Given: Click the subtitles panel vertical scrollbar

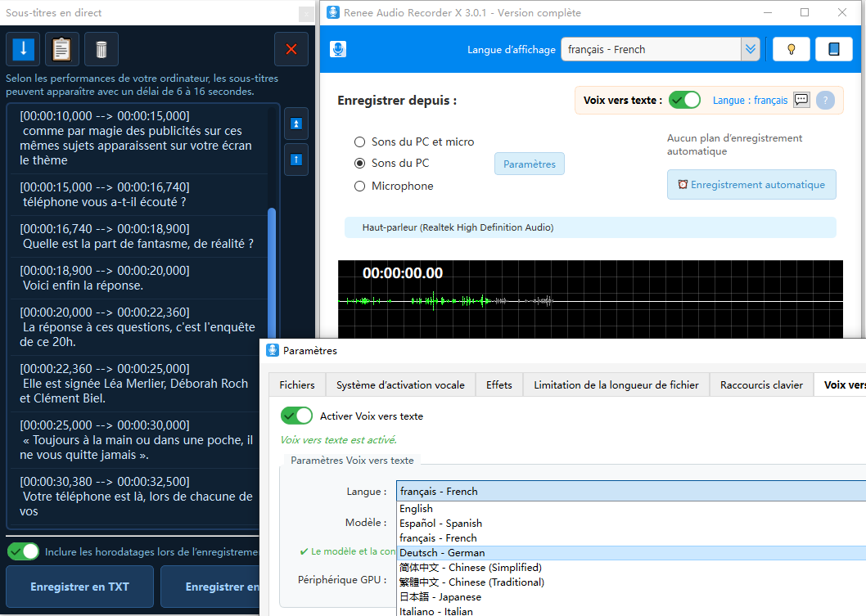Looking at the screenshot, I should [x=271, y=272].
